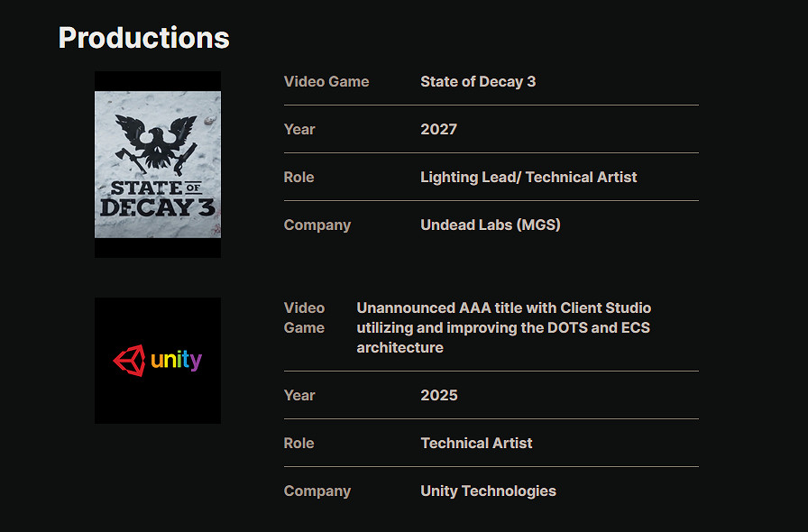Click the first Video Game label

[x=326, y=81]
